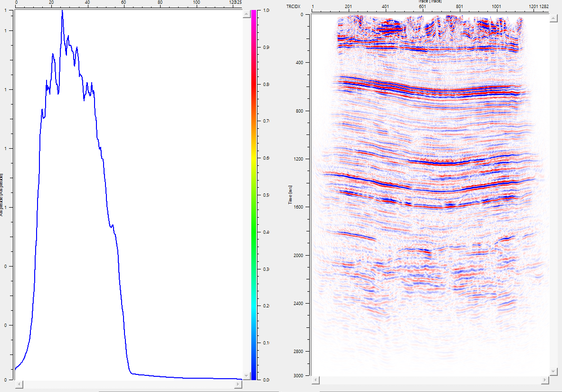Click frequency tick 40 on spectrum axis
This screenshot has width=562, height=392.
pyautogui.click(x=87, y=2)
